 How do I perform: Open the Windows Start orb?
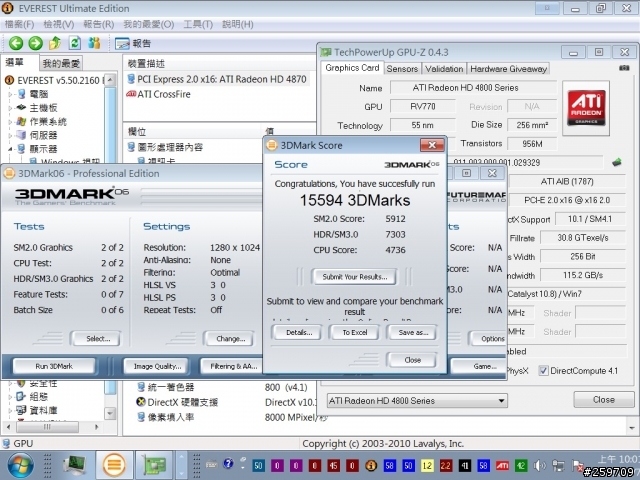click(x=20, y=465)
